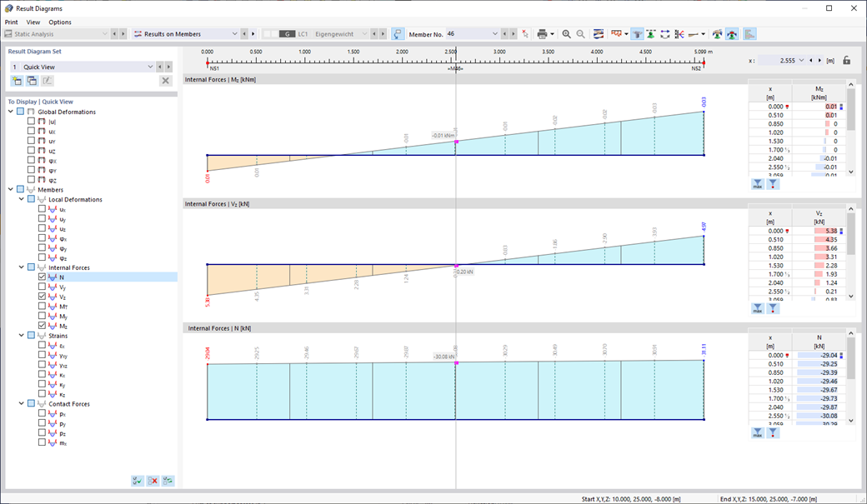Open the color spectrum display icon
The height and width of the screenshot is (504, 867).
coord(598,34)
